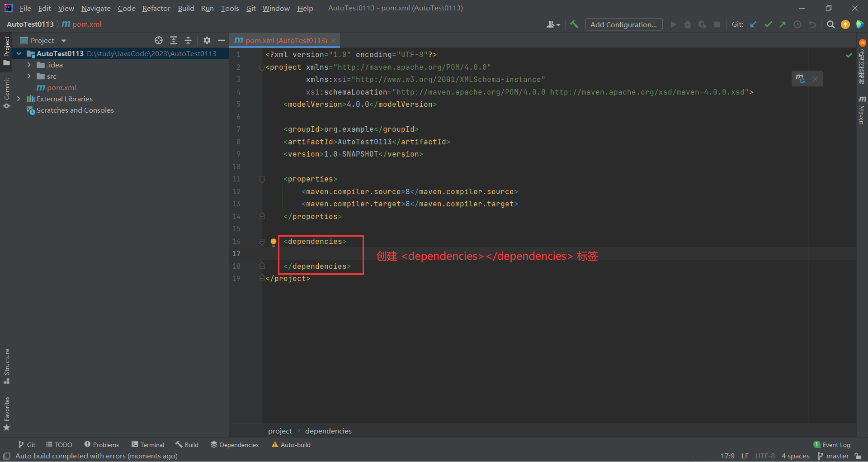Close the pom.xml editor tab
Screen dimensions: 868x462
tap(334, 40)
